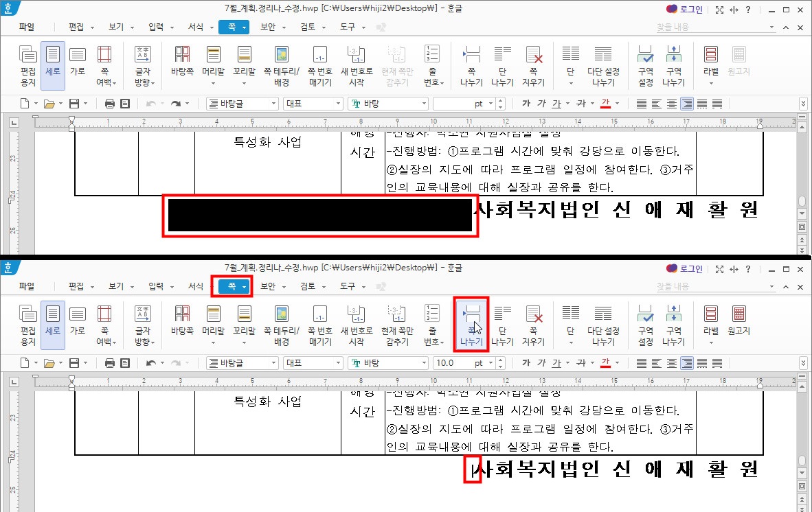Expand 머리말 dropdown arrow in lower window
Screen dimensions: 812x512
pos(214,342)
